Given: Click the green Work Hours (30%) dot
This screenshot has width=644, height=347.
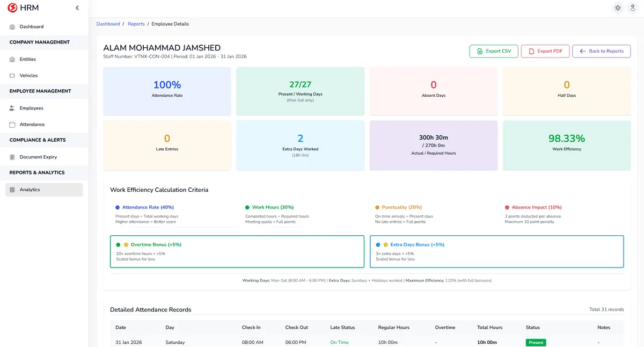Looking at the screenshot, I should click(247, 207).
